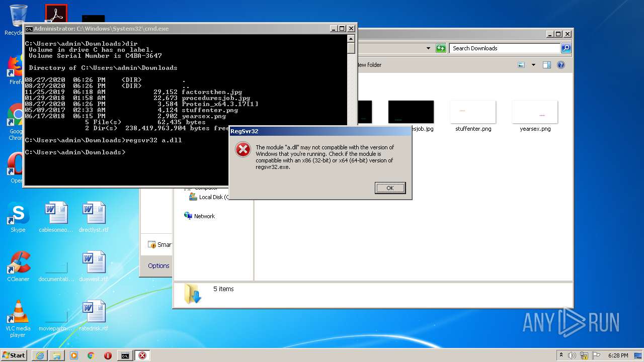This screenshot has height=362, width=644.
Task: Click the yearsex.png file name label
Action: (x=535, y=129)
